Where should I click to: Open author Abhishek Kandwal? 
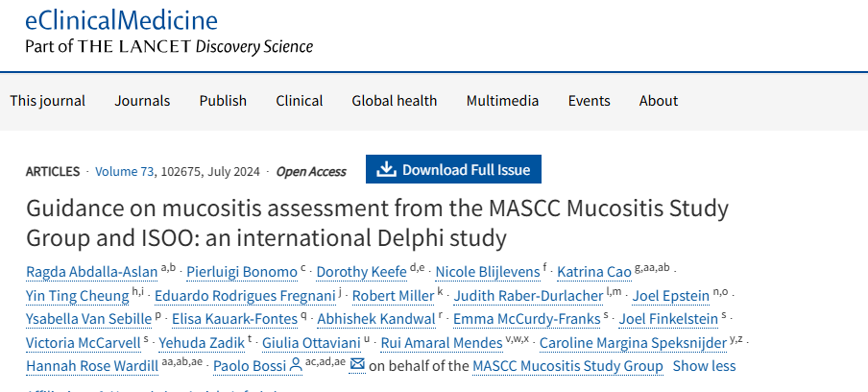(376, 319)
